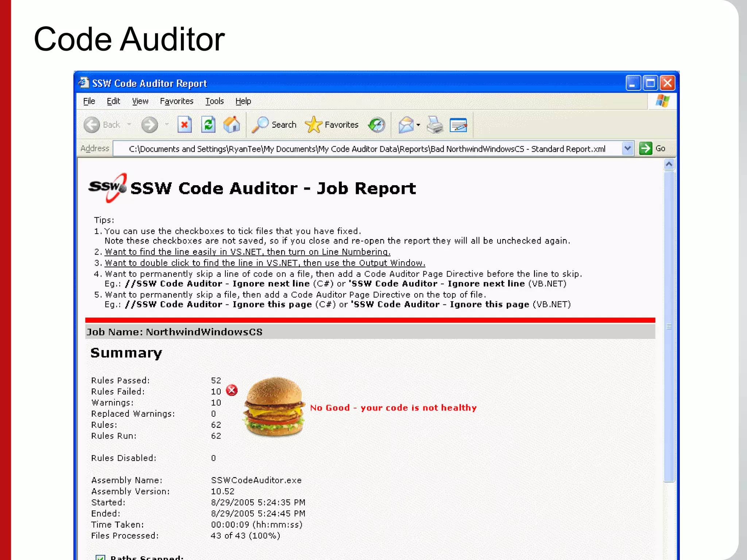Click the Windows flag logo
This screenshot has height=560, width=747.
(662, 101)
